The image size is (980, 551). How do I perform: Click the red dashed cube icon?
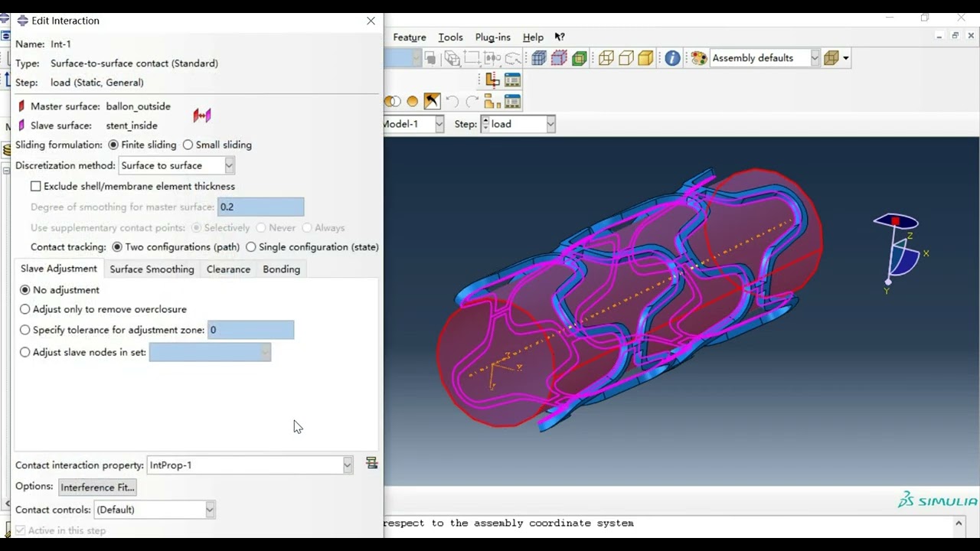pyautogui.click(x=559, y=58)
